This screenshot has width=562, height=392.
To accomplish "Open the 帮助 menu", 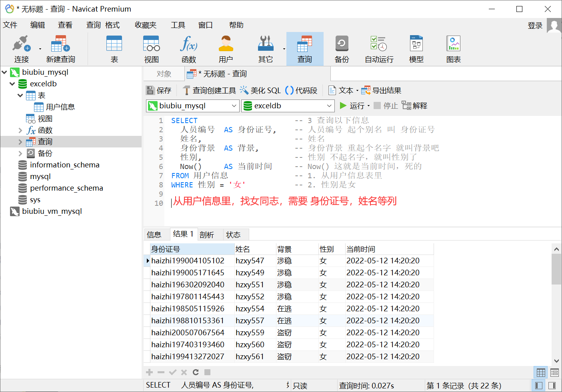I will click(236, 25).
